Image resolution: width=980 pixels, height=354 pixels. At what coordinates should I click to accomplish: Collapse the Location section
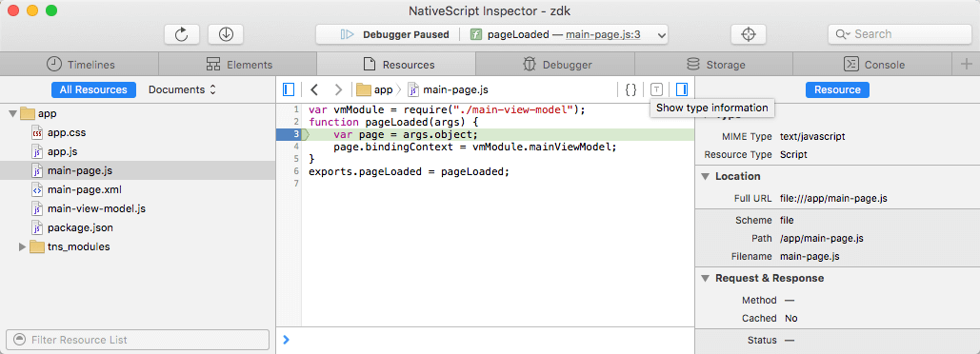706,177
